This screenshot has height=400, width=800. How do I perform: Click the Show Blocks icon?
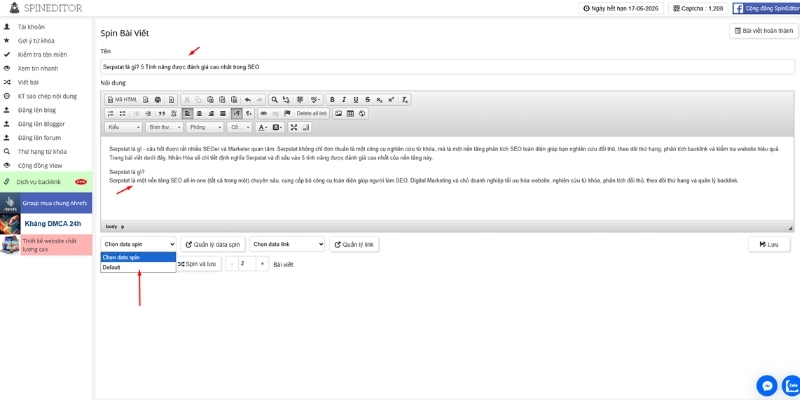[306, 127]
